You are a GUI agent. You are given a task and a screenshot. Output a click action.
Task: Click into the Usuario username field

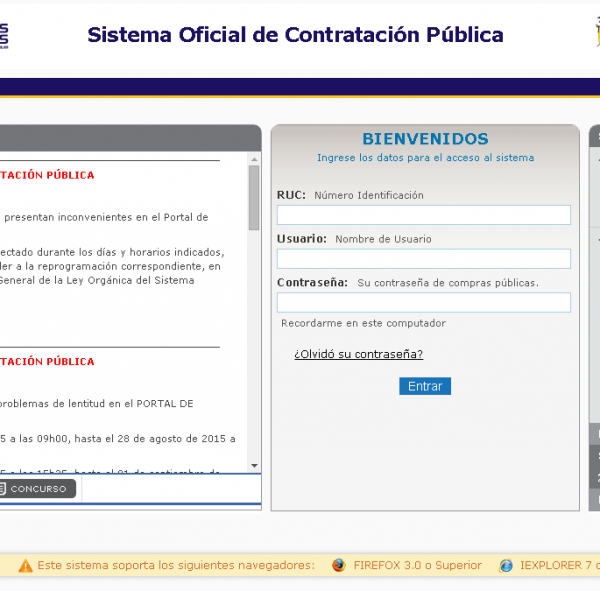coord(423,259)
